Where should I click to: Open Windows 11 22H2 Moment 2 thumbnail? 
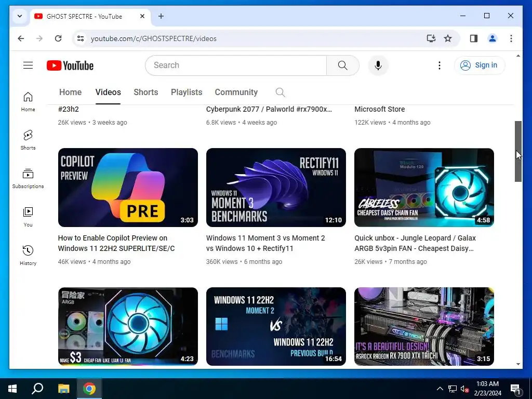coord(276,326)
